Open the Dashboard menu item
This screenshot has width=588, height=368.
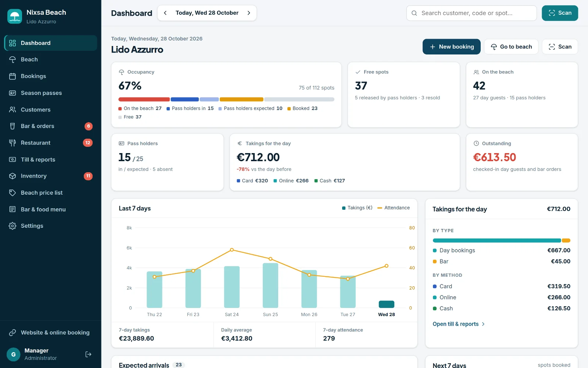click(x=51, y=43)
